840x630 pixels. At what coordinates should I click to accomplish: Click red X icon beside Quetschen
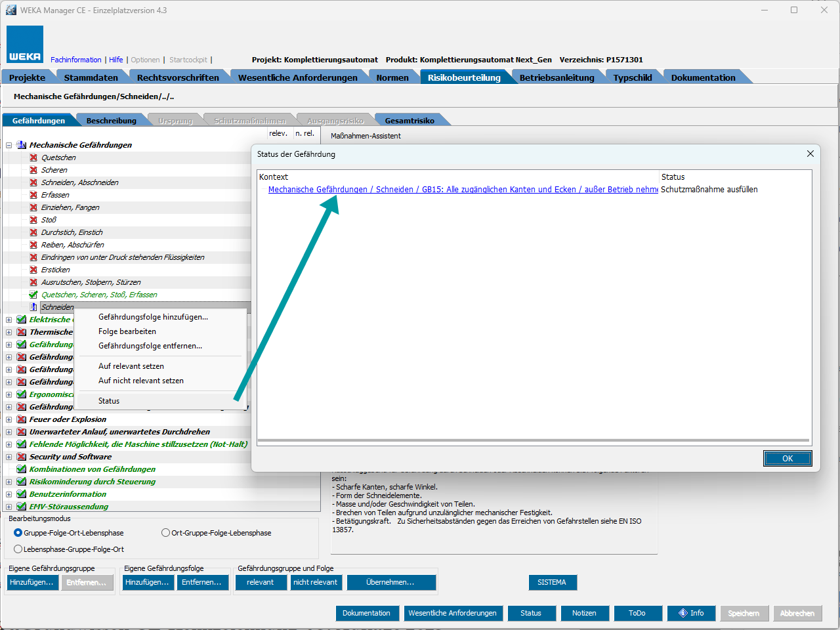coord(33,157)
